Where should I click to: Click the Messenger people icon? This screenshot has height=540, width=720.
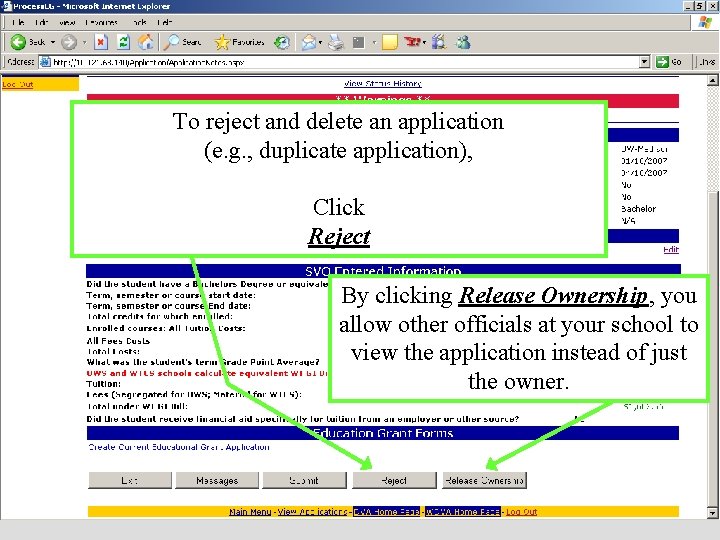click(463, 42)
